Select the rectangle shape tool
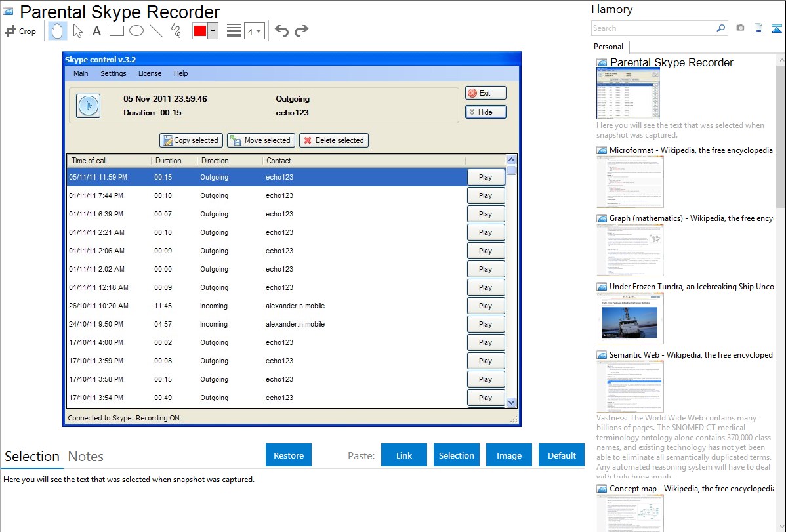Image resolution: width=786 pixels, height=532 pixels. pos(116,31)
